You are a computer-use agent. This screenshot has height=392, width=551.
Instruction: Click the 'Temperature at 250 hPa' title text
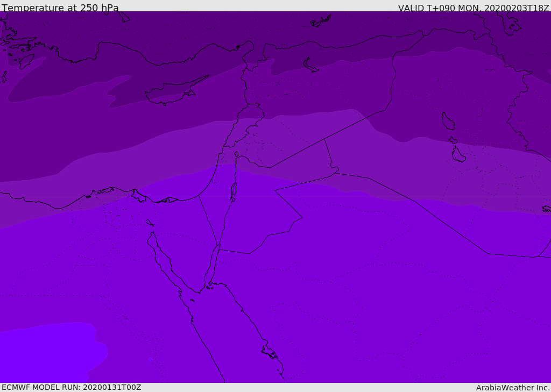(60, 8)
